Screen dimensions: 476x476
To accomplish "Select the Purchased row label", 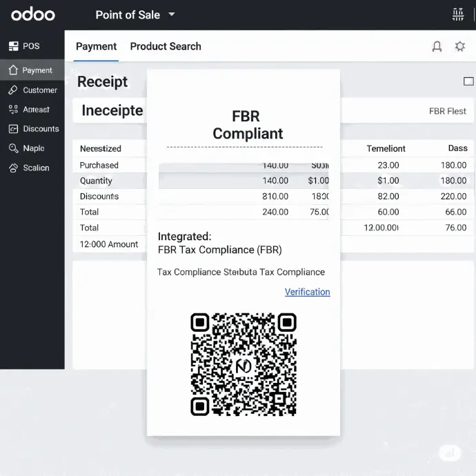I will (99, 165).
